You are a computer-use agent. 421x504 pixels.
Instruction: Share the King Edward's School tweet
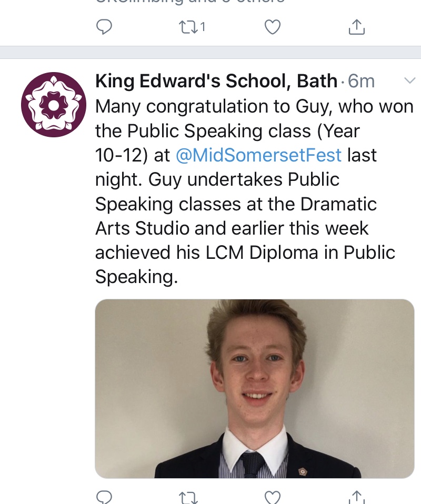pyautogui.click(x=356, y=497)
